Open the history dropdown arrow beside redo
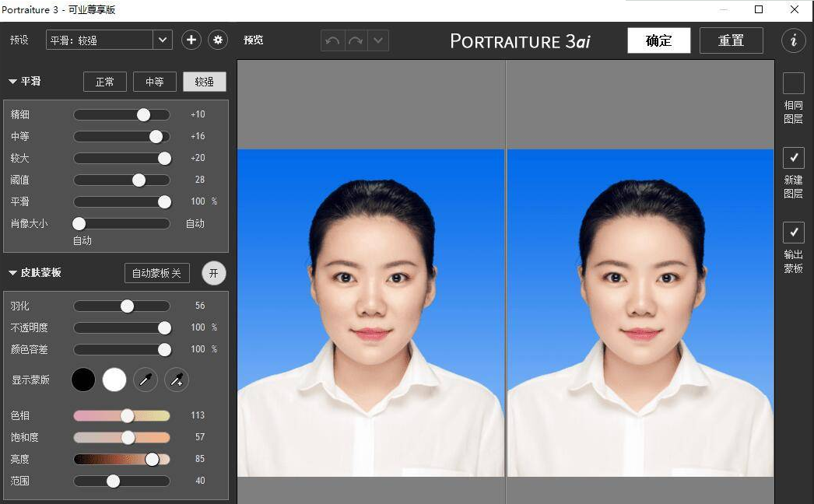814x504 pixels. [378, 40]
